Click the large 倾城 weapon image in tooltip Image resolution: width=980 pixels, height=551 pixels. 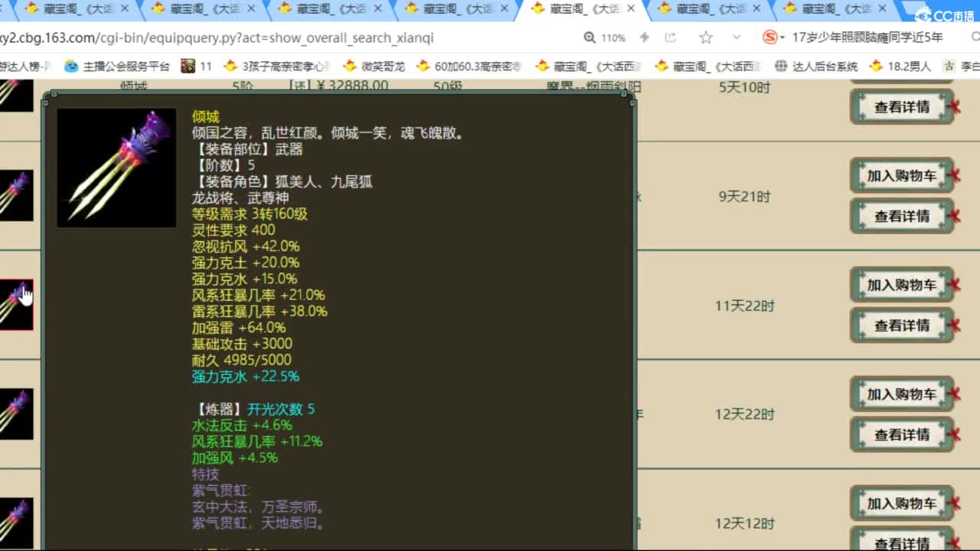[116, 168]
